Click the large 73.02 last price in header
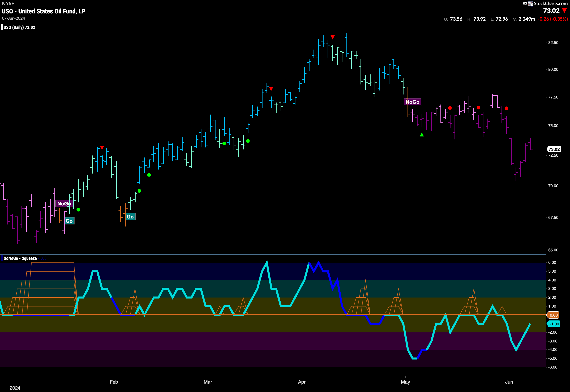Viewport: 570px width, 392px height. pyautogui.click(x=551, y=11)
